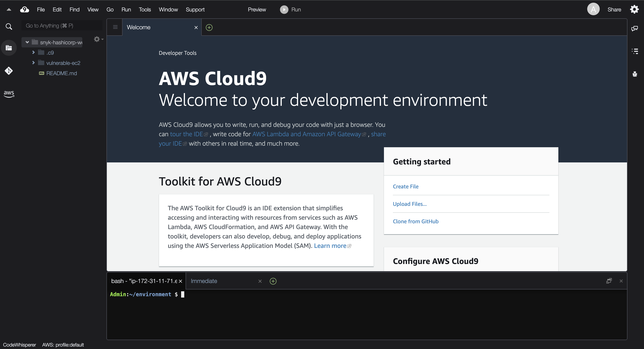
Task: Open the search panel magnifier icon
Action: [x=9, y=26]
